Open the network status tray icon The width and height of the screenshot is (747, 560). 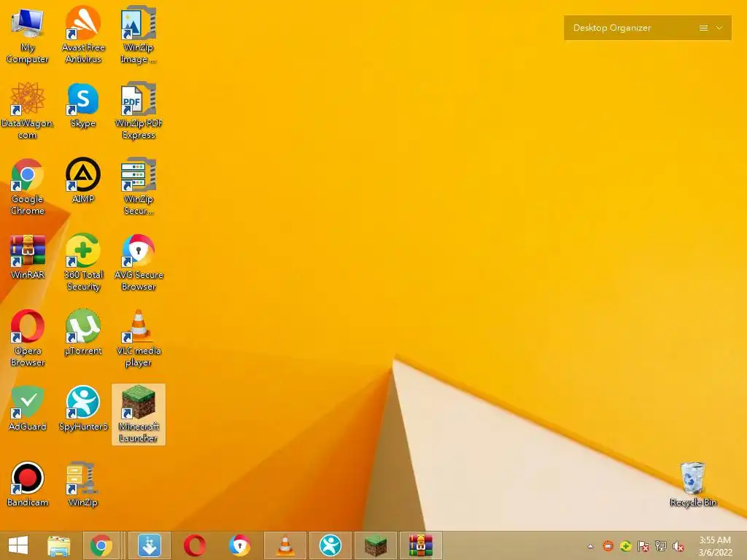click(x=661, y=546)
